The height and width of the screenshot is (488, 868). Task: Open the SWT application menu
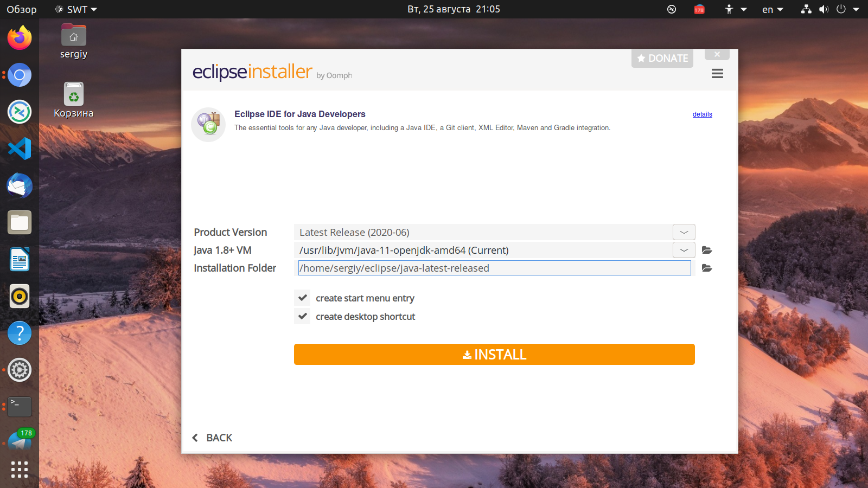pos(76,9)
